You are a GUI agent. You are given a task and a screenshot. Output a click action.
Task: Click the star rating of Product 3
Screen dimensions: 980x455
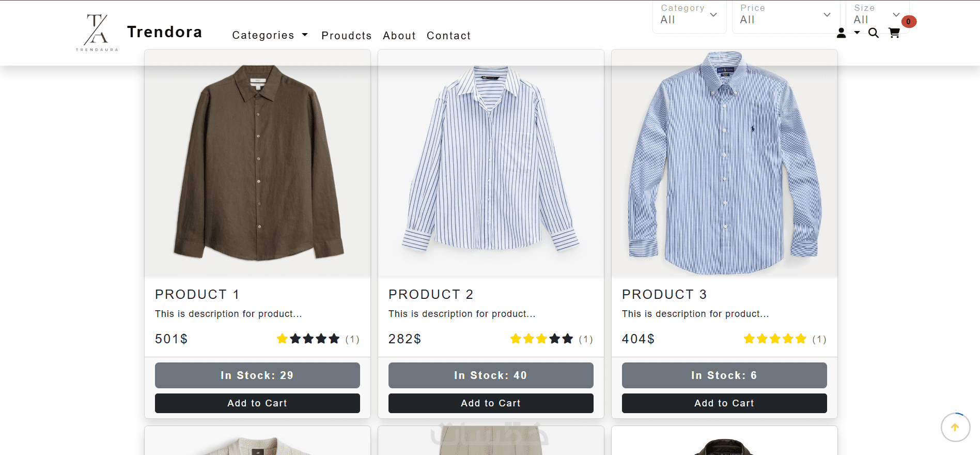(775, 339)
